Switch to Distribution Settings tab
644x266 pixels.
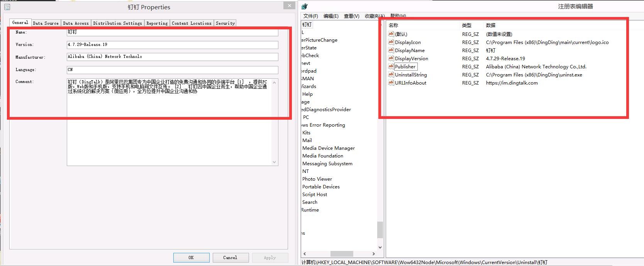[x=117, y=23]
